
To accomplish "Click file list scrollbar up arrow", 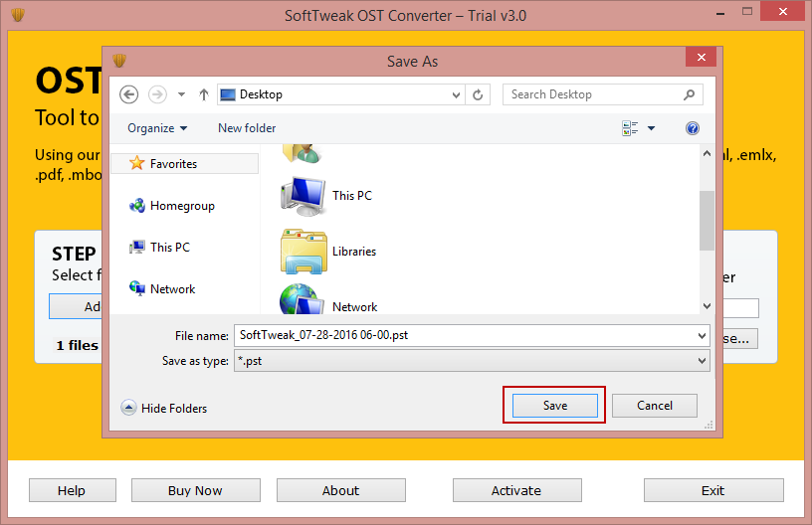I will coord(707,153).
